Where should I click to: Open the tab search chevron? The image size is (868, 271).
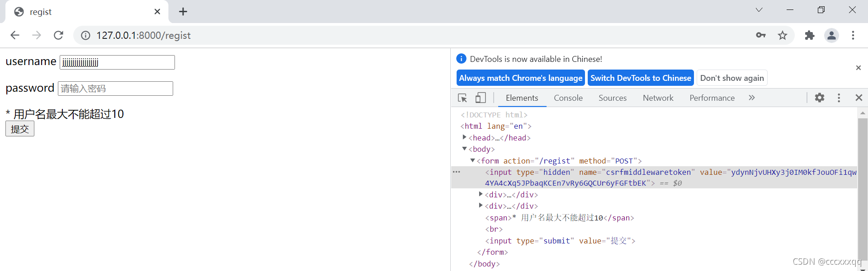coord(759,10)
